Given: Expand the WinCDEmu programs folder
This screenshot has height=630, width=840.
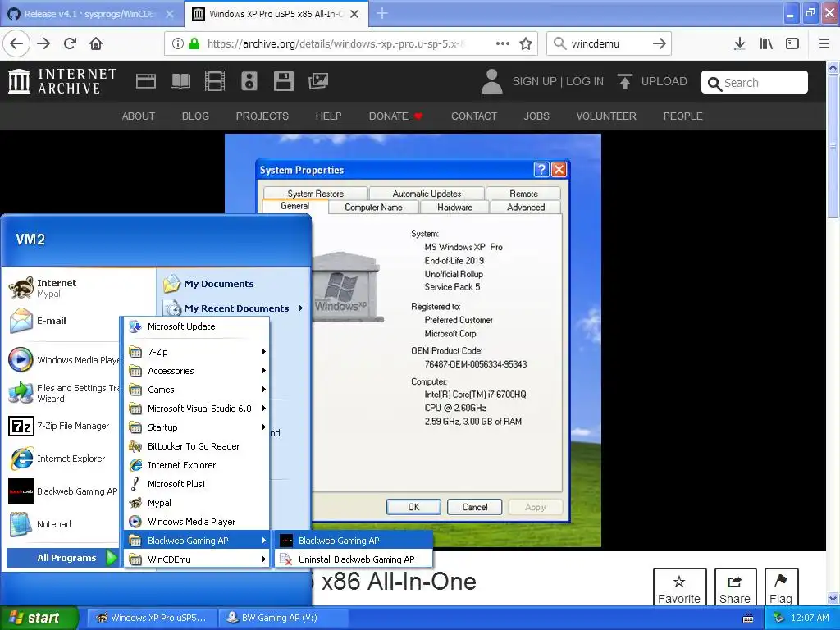Looking at the screenshot, I should click(x=198, y=559).
